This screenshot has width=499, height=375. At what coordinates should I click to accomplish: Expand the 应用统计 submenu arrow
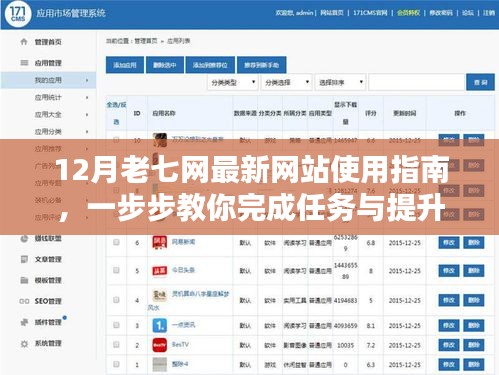coord(87,97)
